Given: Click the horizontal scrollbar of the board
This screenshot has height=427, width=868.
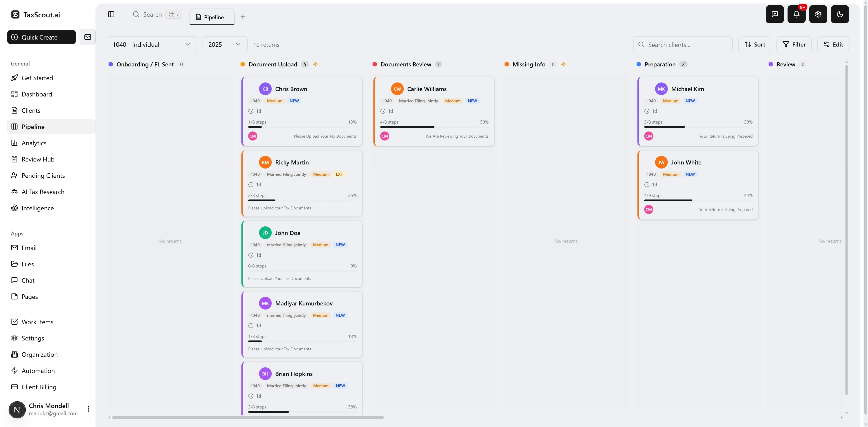Looking at the screenshot, I should 248,418.
